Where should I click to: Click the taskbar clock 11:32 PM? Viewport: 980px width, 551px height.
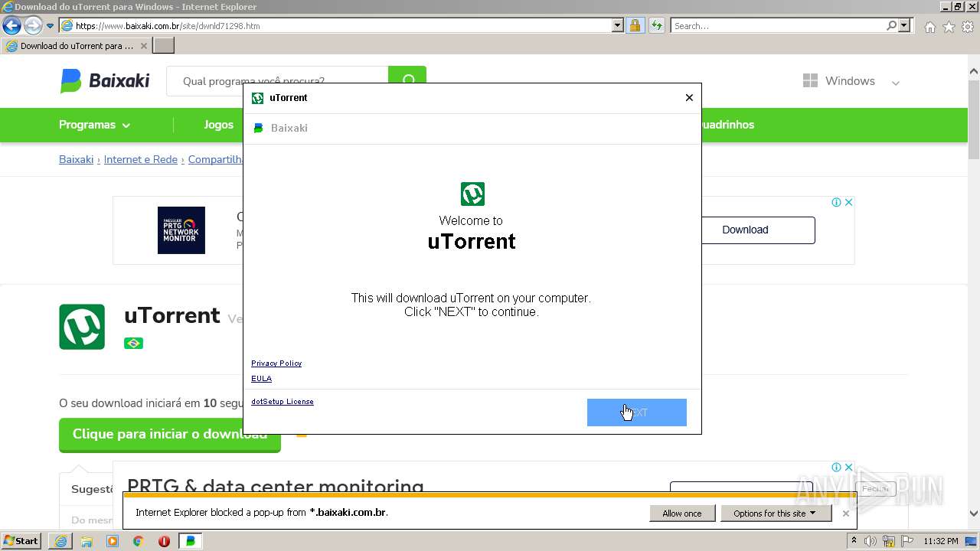[x=941, y=541]
